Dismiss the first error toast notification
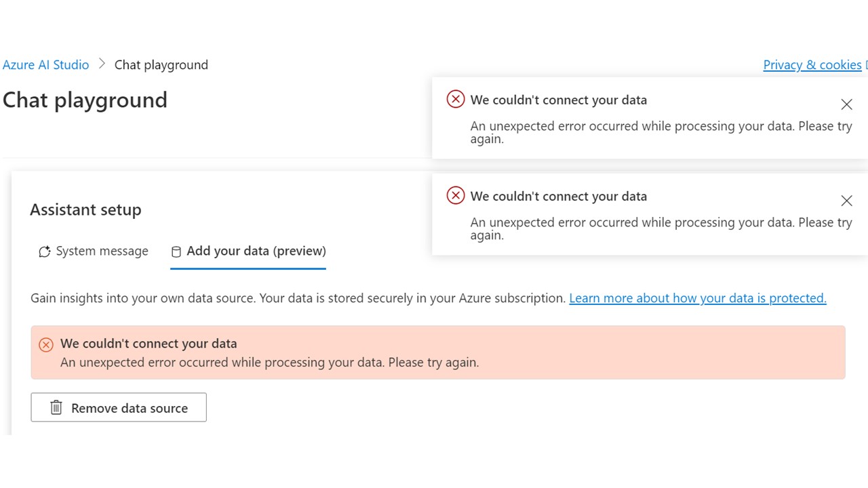This screenshot has height=488, width=868. (x=846, y=104)
